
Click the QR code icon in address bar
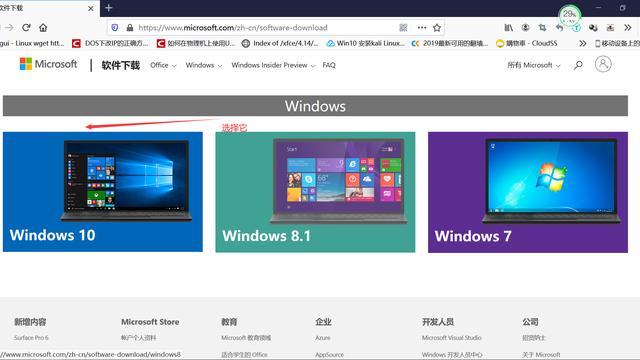click(x=403, y=28)
